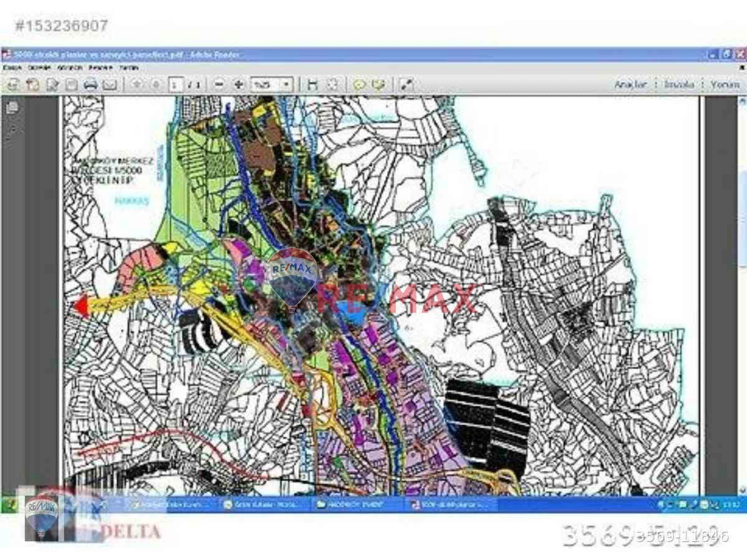Click the zoom in plus icon
The height and width of the screenshot is (560, 747).
238,85
